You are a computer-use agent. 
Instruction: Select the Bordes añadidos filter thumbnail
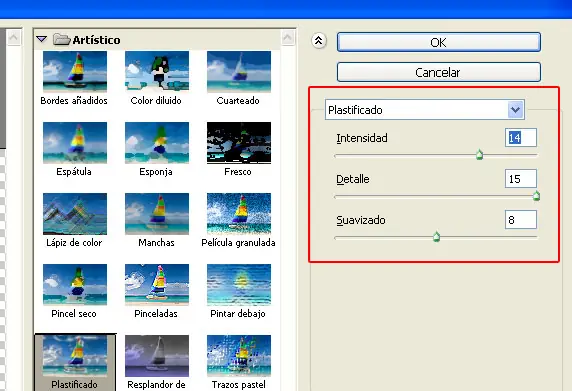pyautogui.click(x=75, y=71)
